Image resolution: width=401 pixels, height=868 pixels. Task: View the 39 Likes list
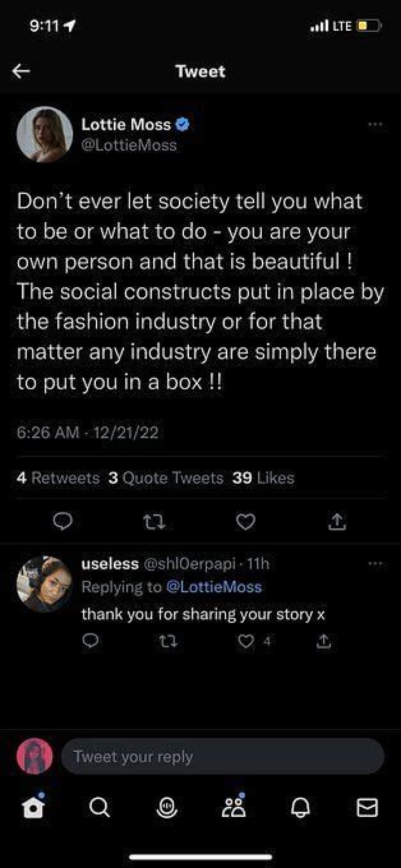pyautogui.click(x=263, y=478)
